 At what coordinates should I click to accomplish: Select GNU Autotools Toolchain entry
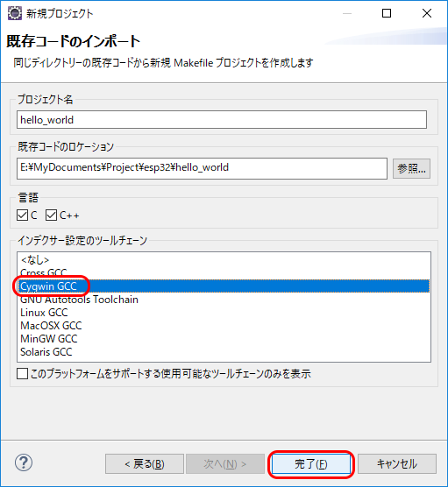[x=224, y=300]
